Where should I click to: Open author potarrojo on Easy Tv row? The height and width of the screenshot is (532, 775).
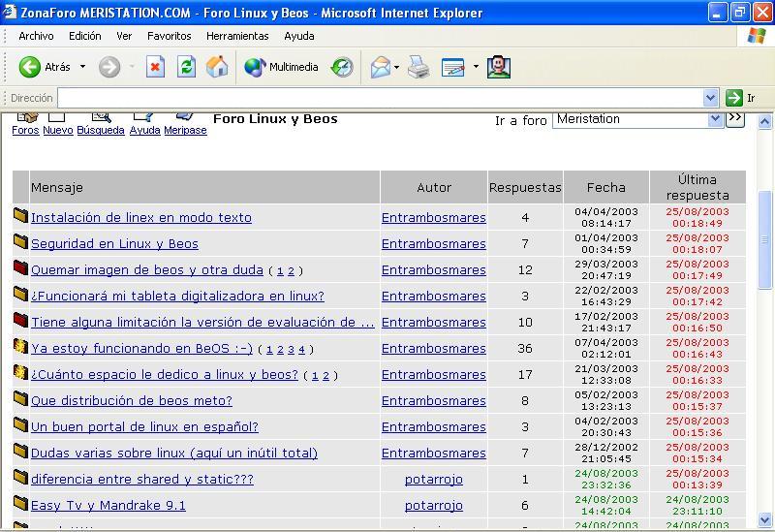point(433,505)
